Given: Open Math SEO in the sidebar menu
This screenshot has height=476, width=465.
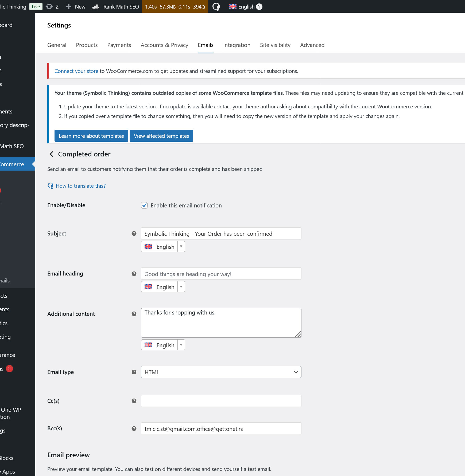Looking at the screenshot, I should (x=12, y=146).
